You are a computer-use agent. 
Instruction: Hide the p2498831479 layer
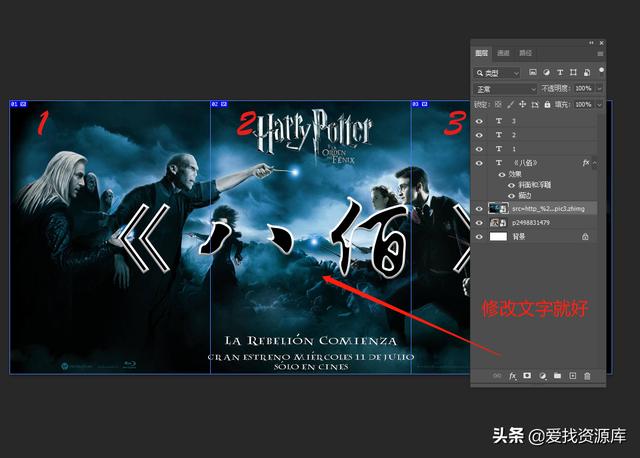(480, 223)
